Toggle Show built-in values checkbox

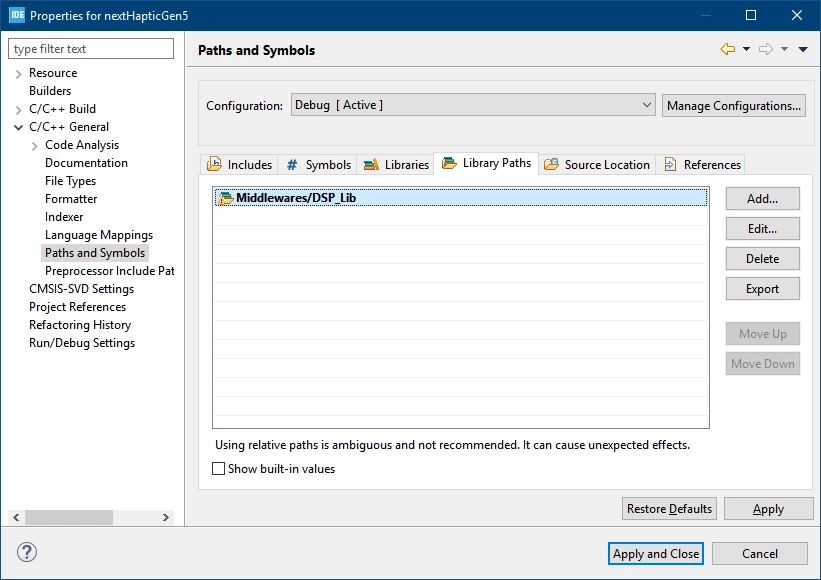[218, 469]
